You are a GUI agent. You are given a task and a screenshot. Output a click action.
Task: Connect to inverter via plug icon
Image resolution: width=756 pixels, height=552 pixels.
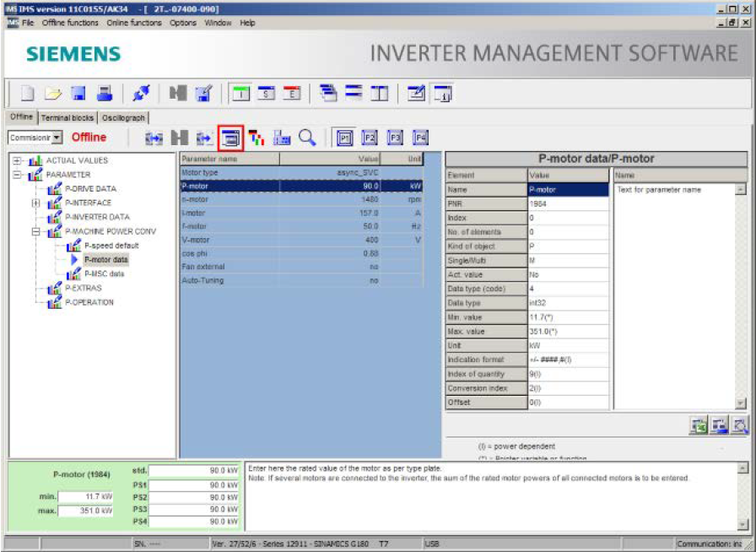141,93
